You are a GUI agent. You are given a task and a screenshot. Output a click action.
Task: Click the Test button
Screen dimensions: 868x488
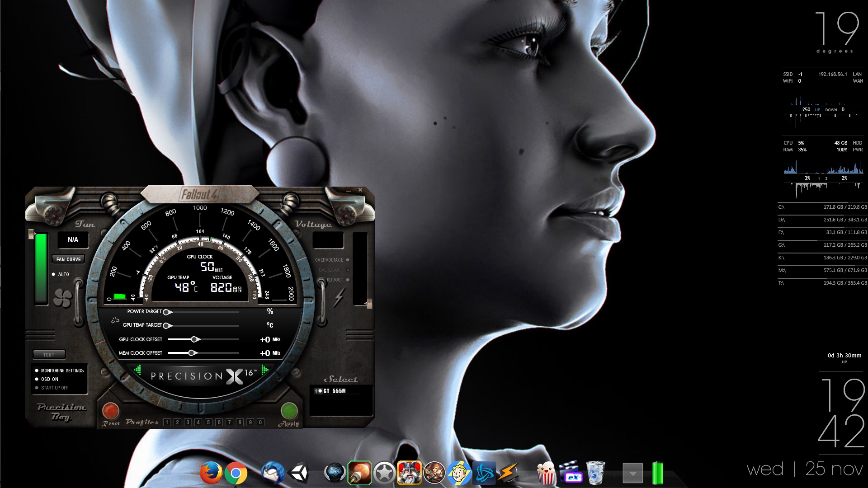point(49,355)
